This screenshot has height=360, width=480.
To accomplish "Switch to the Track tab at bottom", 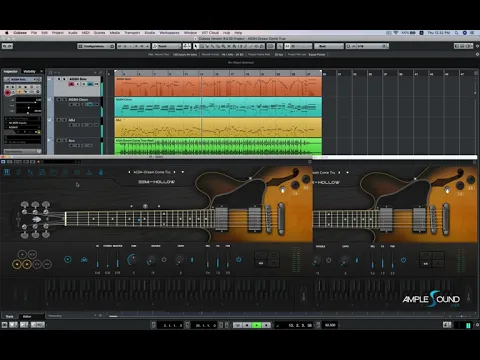I will [x=9, y=316].
